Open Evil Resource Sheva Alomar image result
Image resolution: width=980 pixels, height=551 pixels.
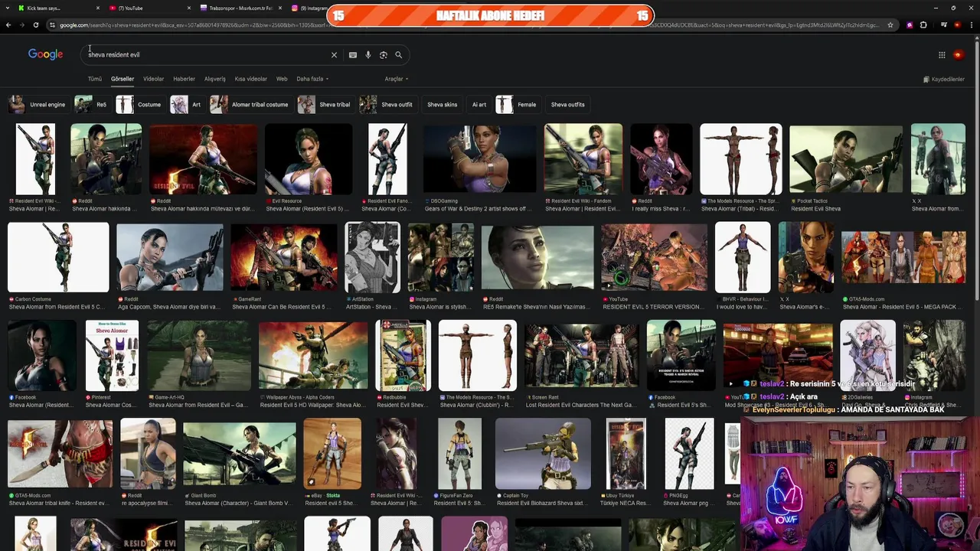(309, 159)
